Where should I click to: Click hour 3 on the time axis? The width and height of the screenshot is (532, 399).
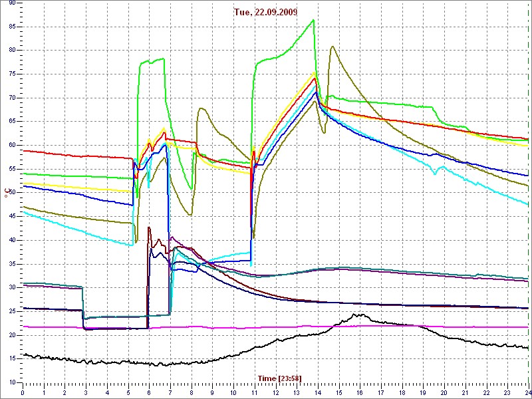click(86, 392)
